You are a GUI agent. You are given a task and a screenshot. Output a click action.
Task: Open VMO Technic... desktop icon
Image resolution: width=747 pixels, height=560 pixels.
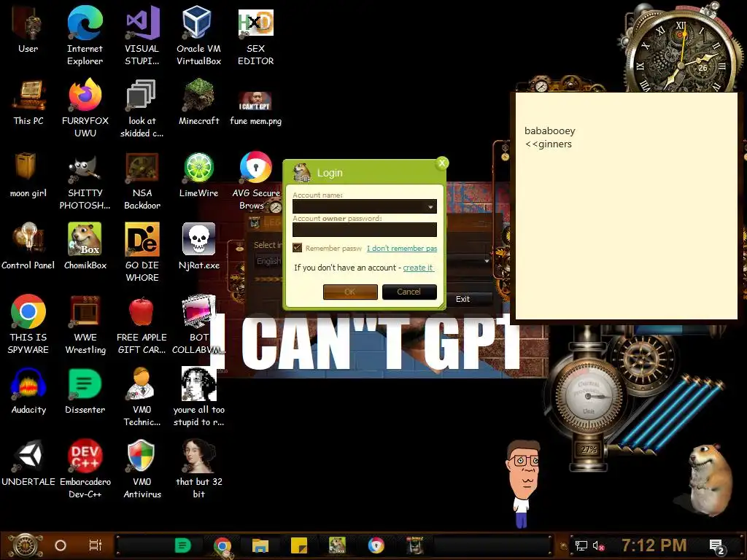[x=142, y=396]
